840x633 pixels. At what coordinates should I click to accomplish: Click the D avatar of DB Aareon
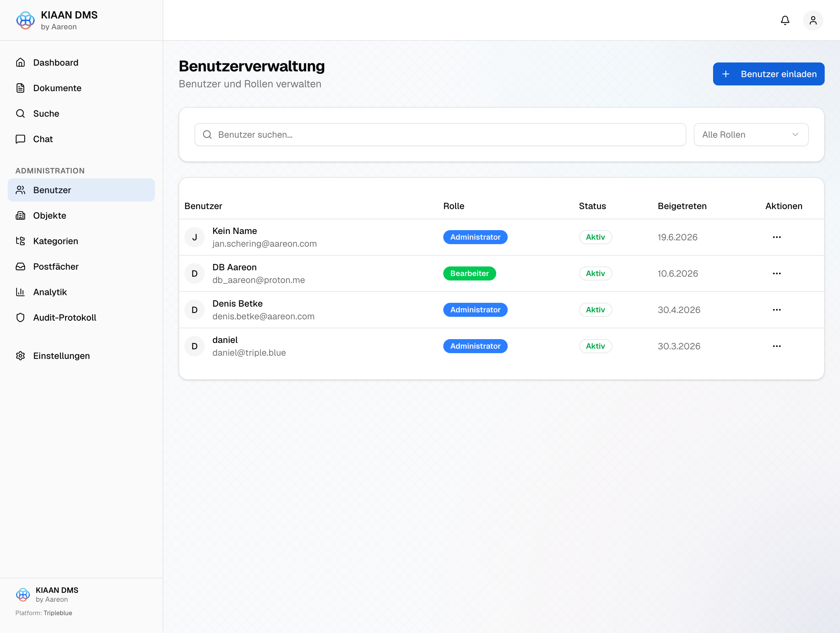(195, 273)
